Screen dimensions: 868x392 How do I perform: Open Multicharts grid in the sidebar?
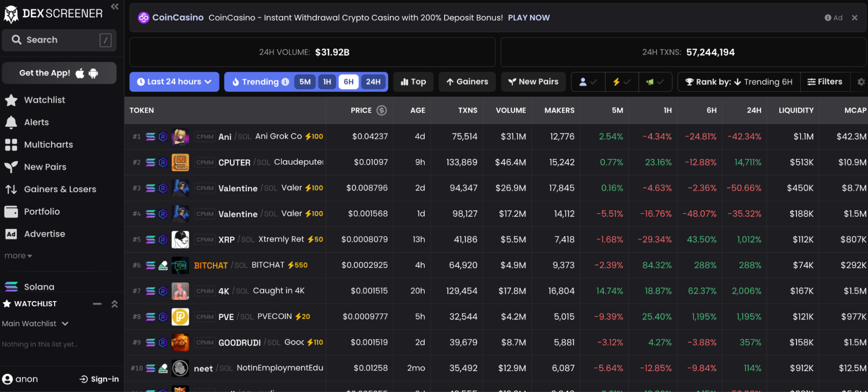[11, 145]
